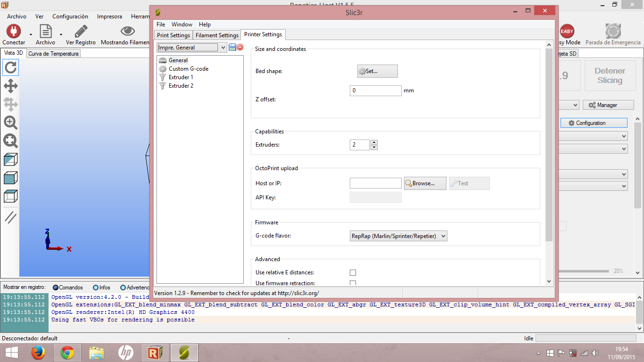Switch to isometric cube view icon
Viewport: 644px width, 362px height.
[x=10, y=159]
